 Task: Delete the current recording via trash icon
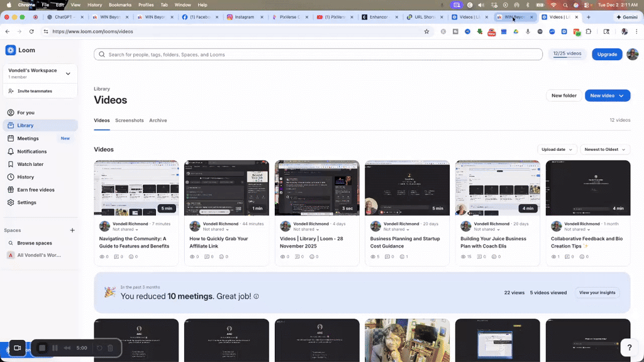(111, 348)
